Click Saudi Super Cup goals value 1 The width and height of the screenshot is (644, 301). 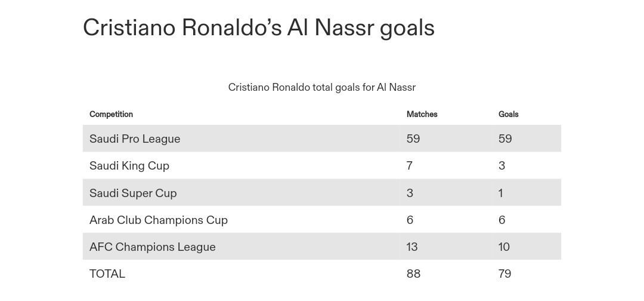501,193
